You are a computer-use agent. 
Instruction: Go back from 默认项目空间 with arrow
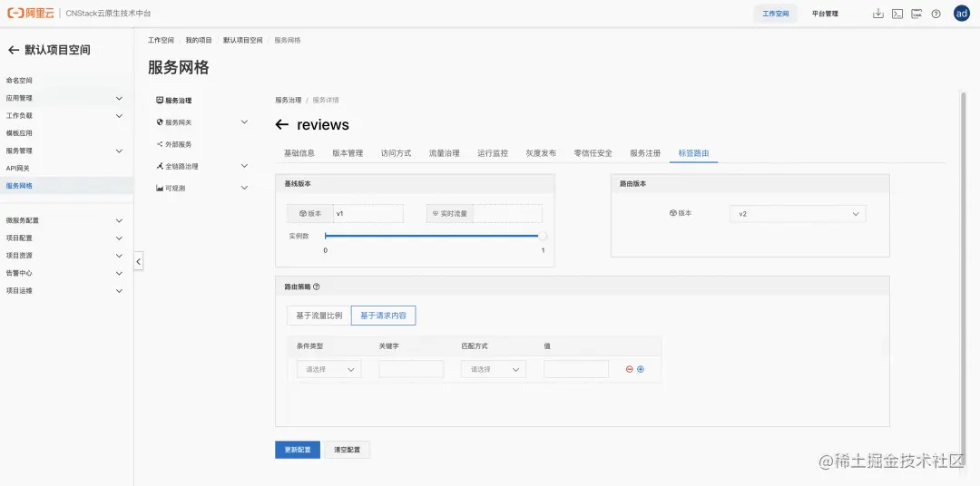[13, 50]
